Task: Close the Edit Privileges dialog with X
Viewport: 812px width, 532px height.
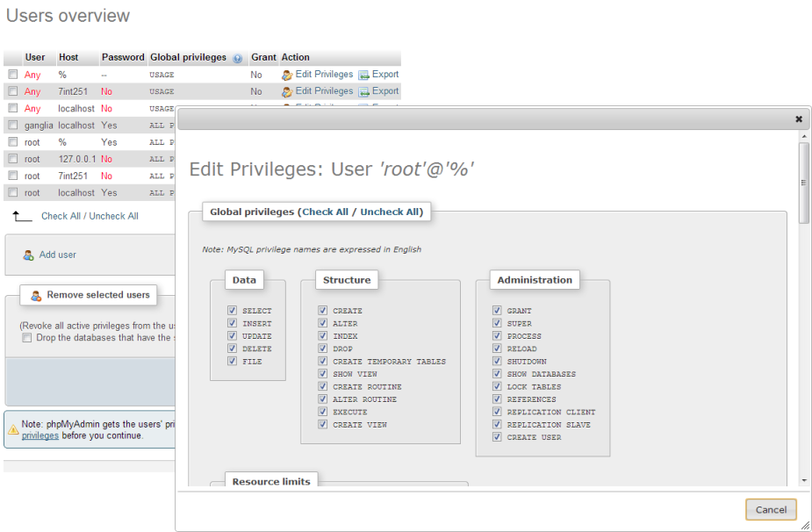Action: click(799, 119)
